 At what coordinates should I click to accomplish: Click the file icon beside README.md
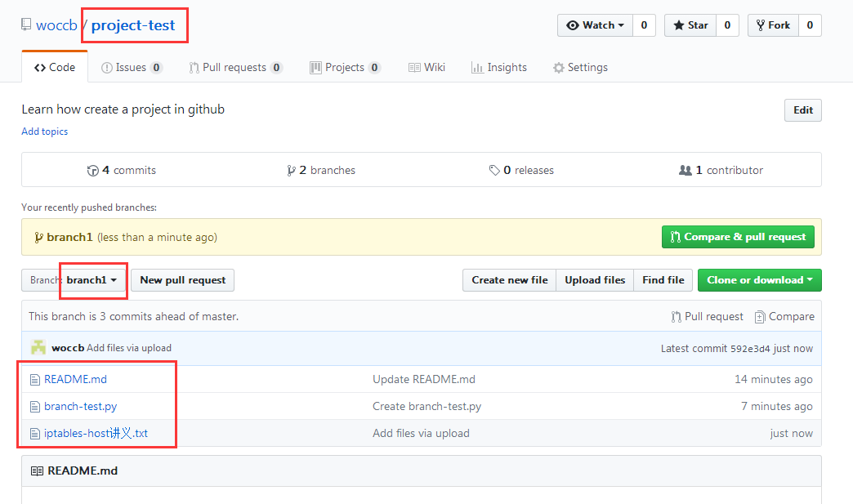tap(35, 380)
